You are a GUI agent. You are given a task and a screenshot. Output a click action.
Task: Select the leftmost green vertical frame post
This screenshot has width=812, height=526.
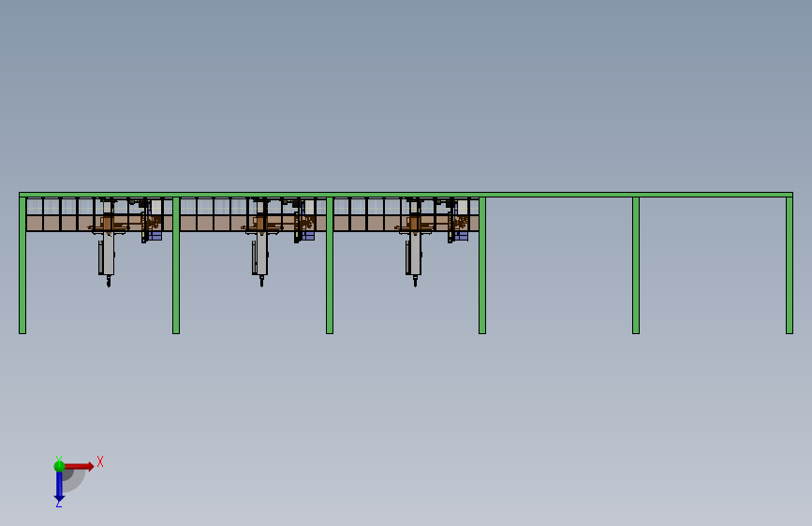[x=22, y=265]
